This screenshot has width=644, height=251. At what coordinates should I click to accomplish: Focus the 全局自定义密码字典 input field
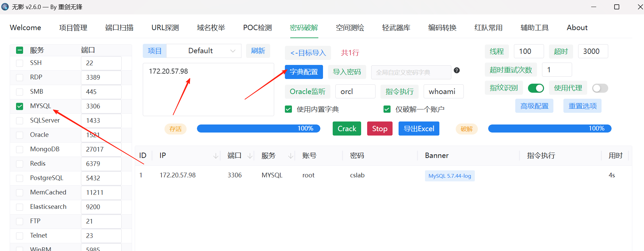pyautogui.click(x=411, y=72)
